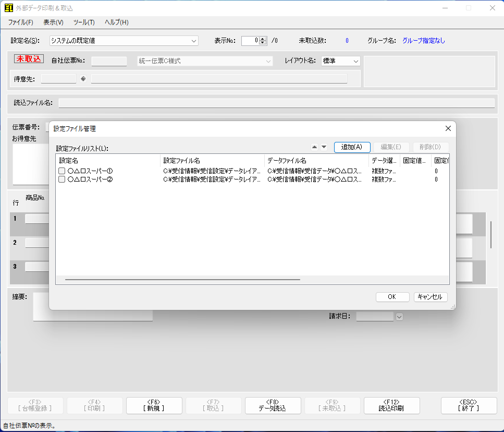Open the ヘルプ(H) menu

point(116,22)
